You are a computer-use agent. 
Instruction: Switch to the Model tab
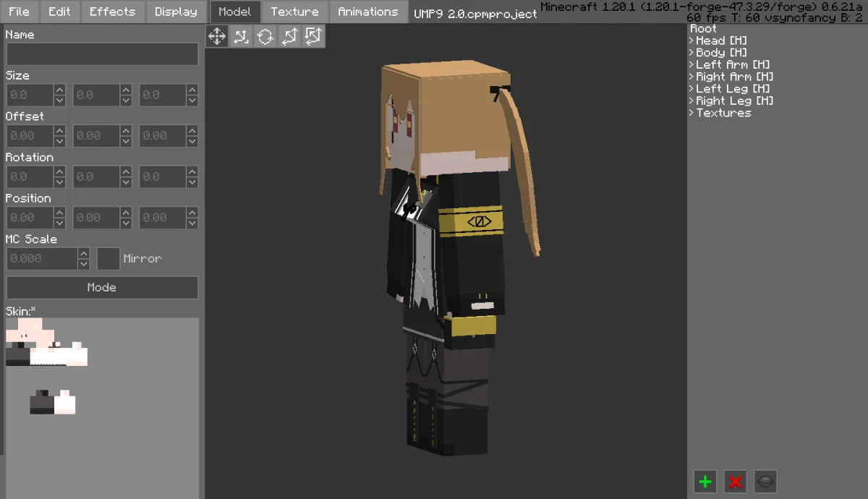[235, 12]
